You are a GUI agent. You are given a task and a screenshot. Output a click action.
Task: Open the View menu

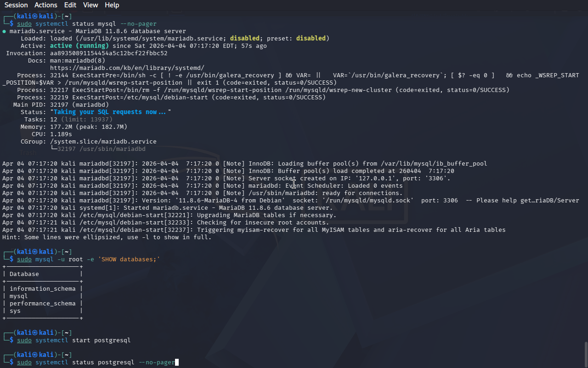point(90,5)
